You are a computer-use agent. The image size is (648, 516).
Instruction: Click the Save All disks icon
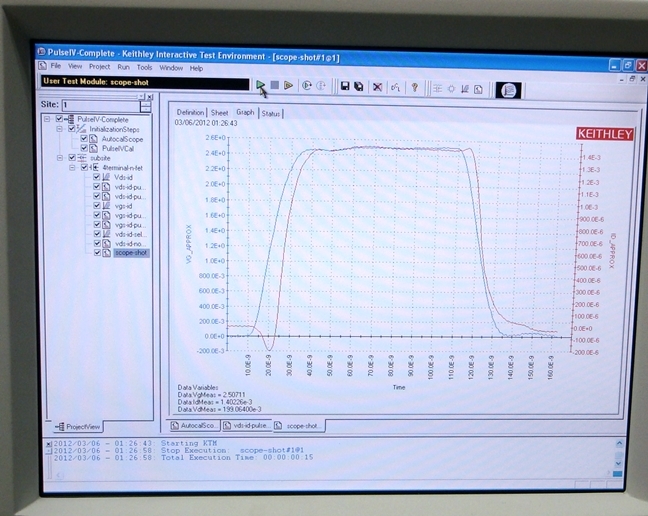coord(359,86)
